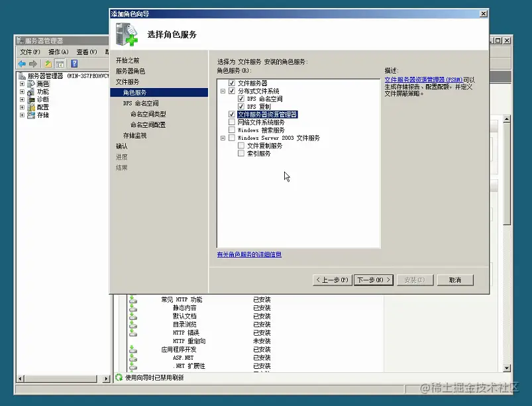Open the 查看(V) menu in Server Manager

pos(87,52)
